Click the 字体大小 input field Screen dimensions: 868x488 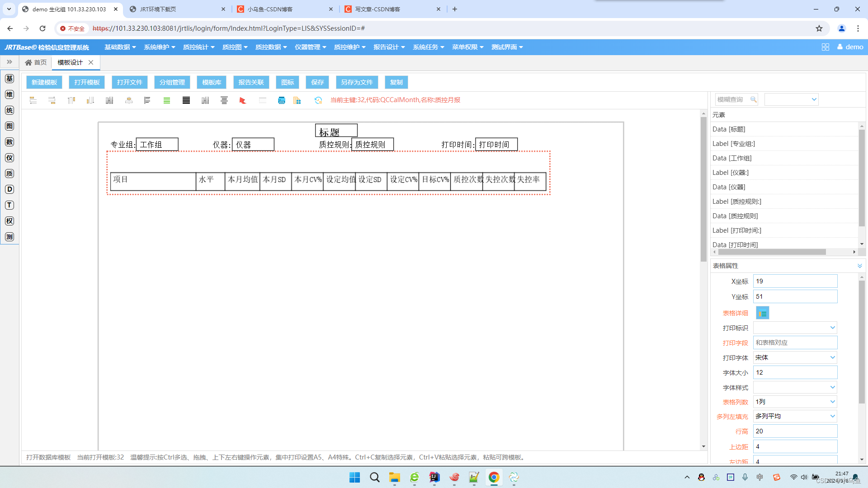[x=795, y=372]
